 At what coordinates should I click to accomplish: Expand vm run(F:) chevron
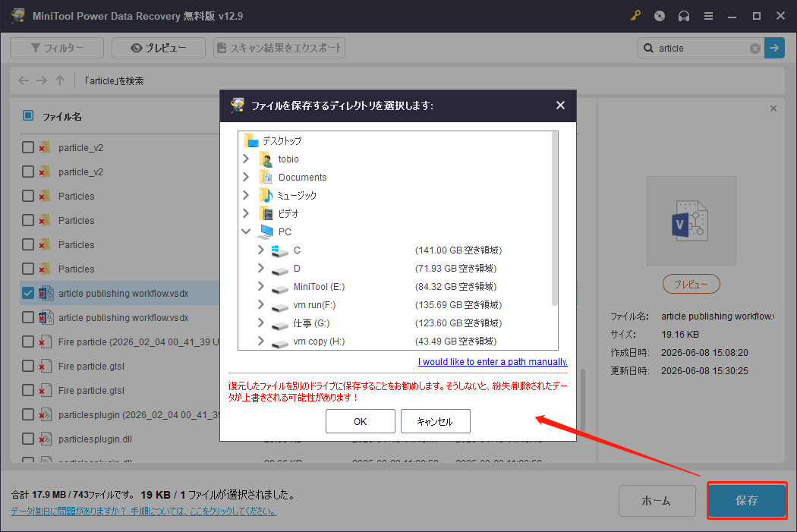pyautogui.click(x=261, y=304)
